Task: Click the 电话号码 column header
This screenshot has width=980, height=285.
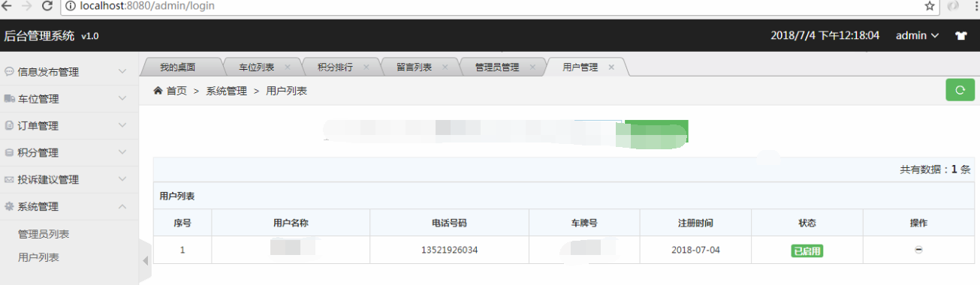Action: 449,223
